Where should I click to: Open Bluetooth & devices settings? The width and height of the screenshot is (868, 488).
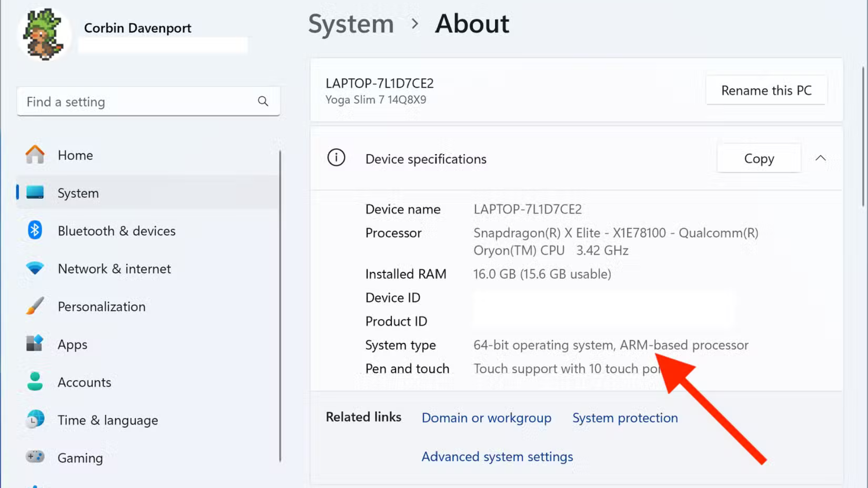click(35, 230)
